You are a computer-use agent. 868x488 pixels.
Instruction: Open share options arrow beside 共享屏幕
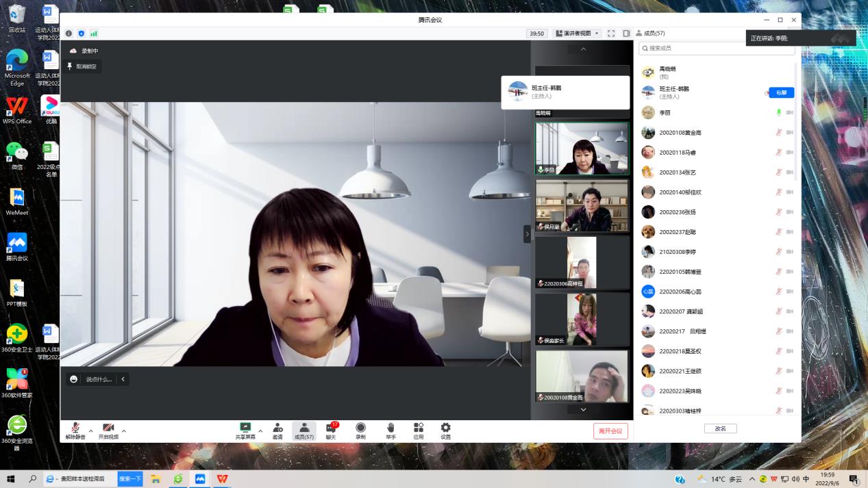pyautogui.click(x=260, y=431)
